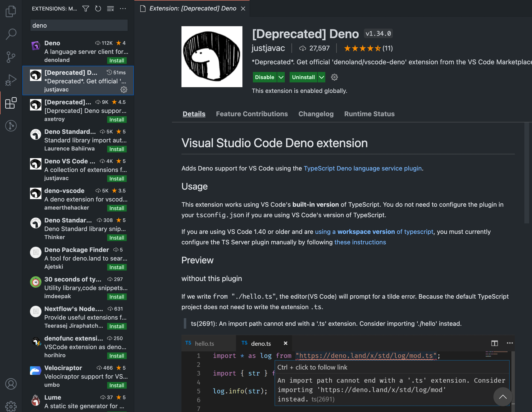This screenshot has height=412, width=532.
Task: Click the details pane vertical scrollbar
Action: pos(527,173)
